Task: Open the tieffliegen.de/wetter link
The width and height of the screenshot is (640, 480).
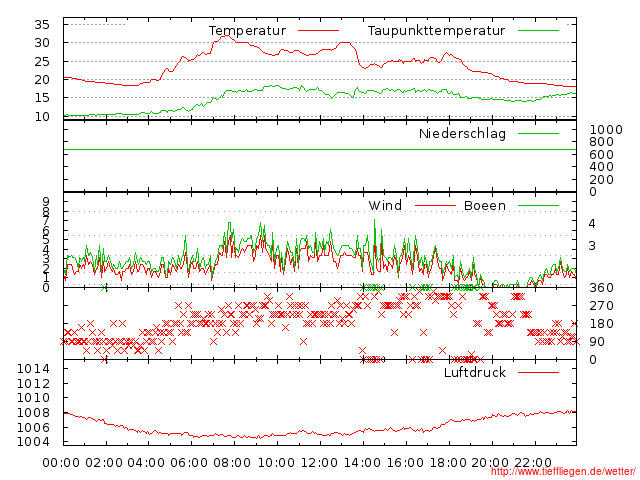Action: coord(563,472)
